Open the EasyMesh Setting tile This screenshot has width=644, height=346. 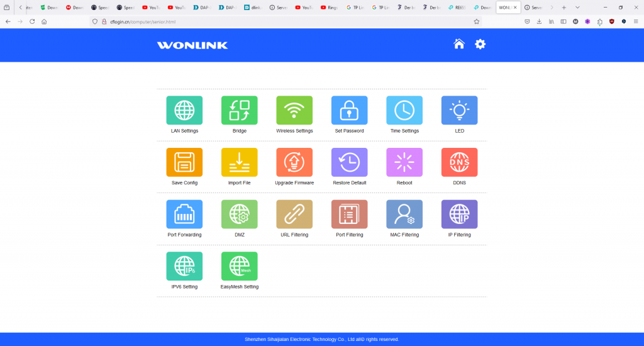(x=240, y=266)
